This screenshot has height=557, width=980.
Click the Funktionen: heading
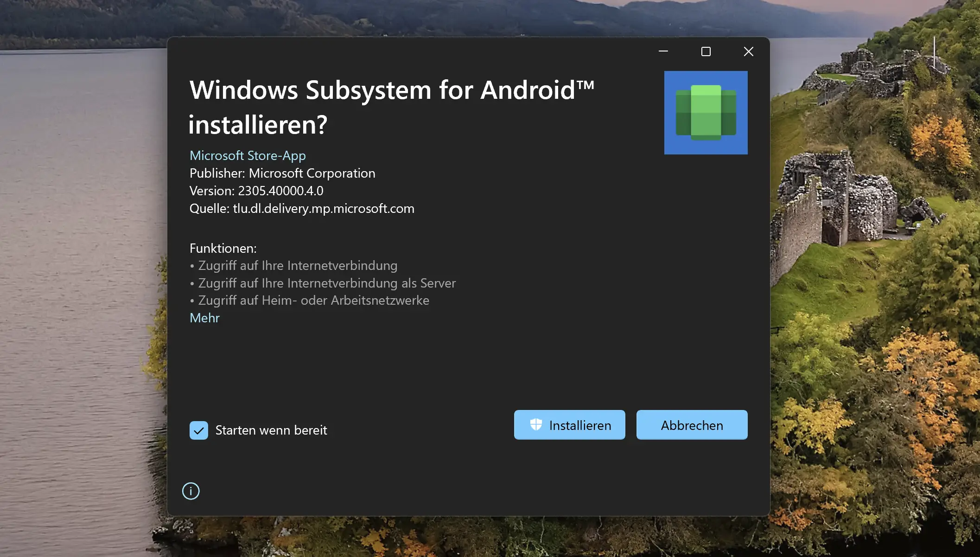tap(223, 249)
